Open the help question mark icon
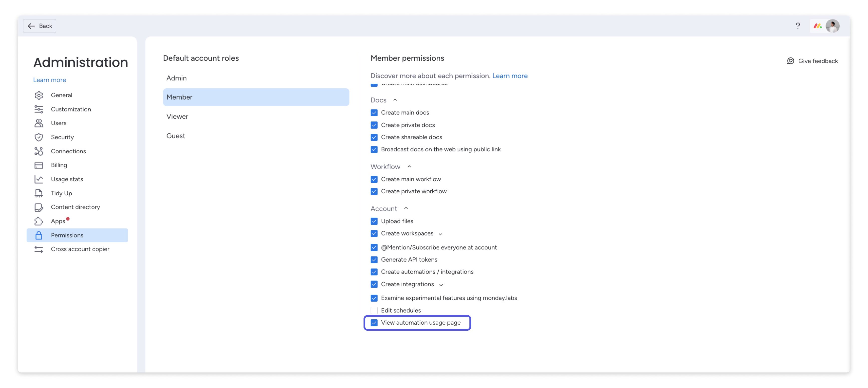The width and height of the screenshot is (868, 388). click(x=798, y=26)
